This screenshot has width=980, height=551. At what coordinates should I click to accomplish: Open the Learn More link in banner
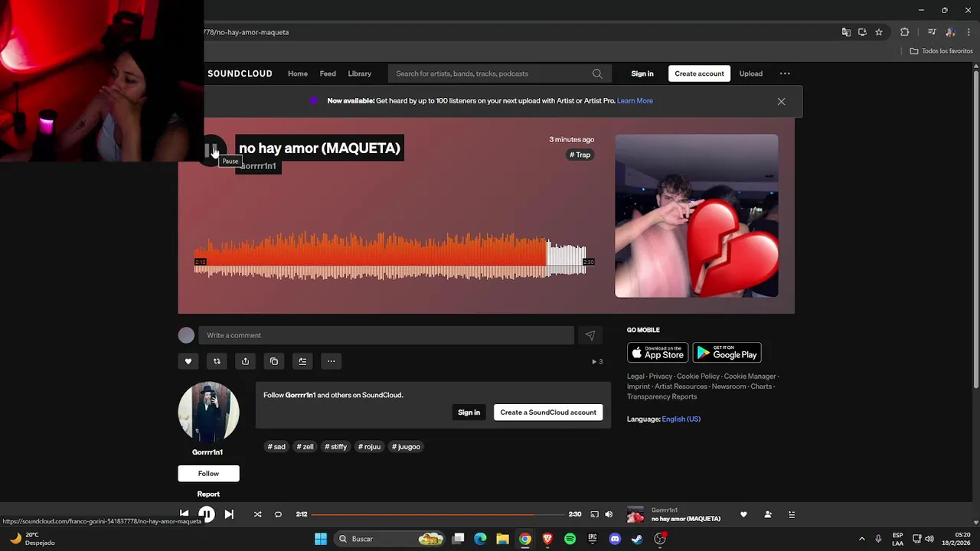635,101
